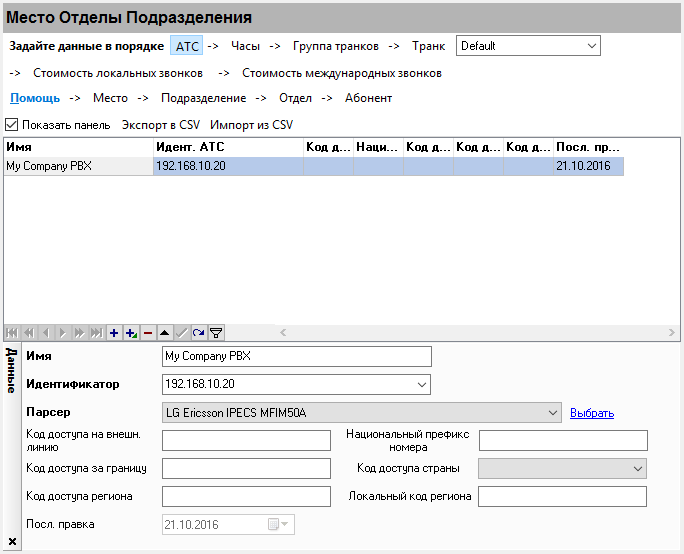Screen dimensions: 684x554
Task: Open Стоимость международных звонков
Action: (342, 73)
